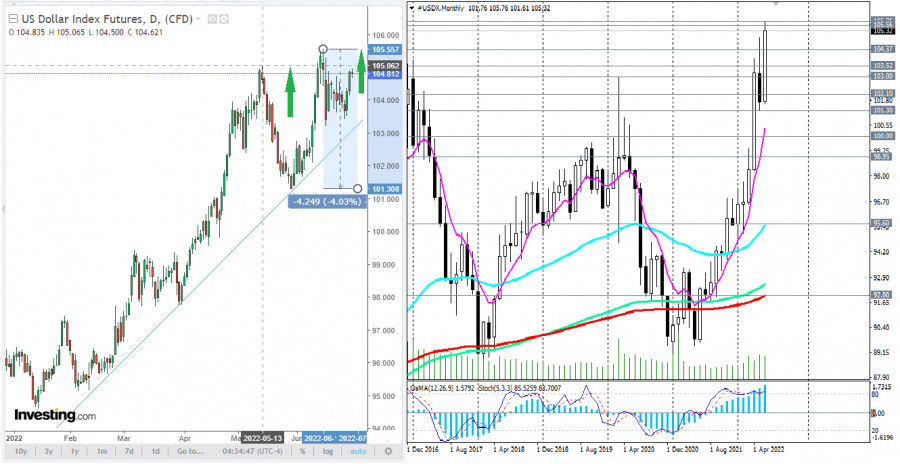Open chart settings gear icon

coord(388,451)
